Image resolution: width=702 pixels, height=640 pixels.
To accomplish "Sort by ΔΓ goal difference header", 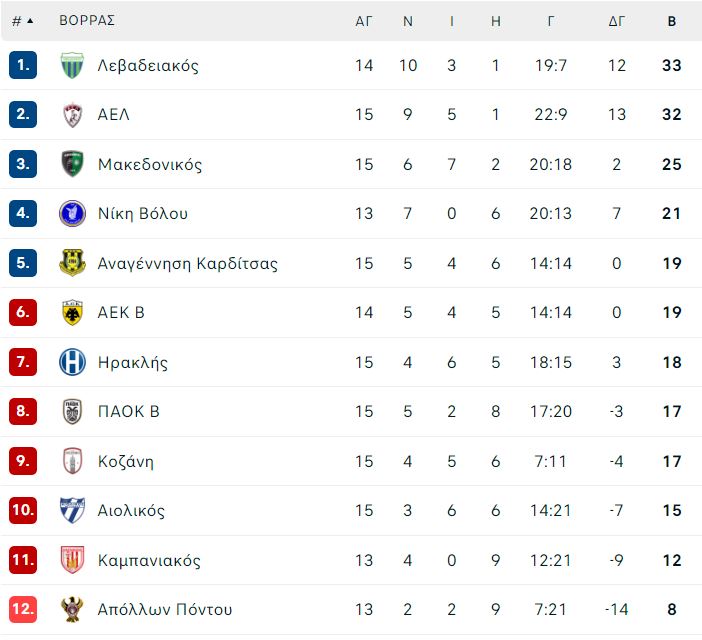I will pyautogui.click(x=616, y=21).
